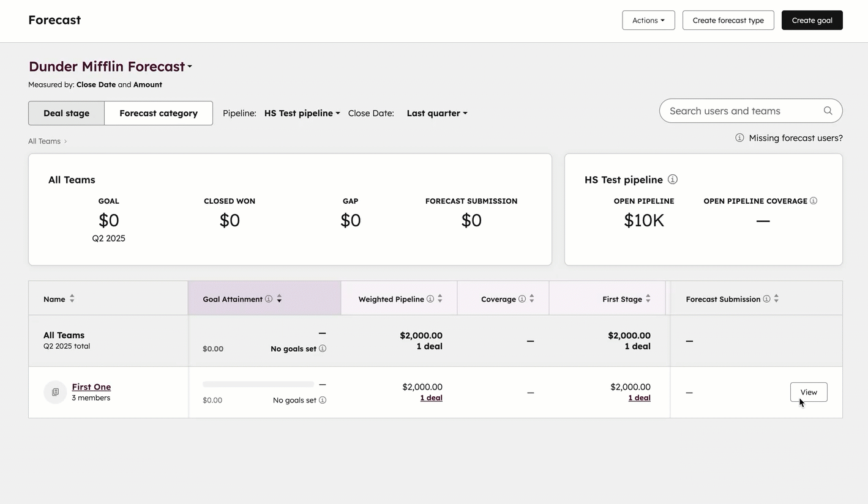Viewport: 868px width, 504px height.
Task: Click the Open Pipeline Coverage info icon
Action: [814, 201]
